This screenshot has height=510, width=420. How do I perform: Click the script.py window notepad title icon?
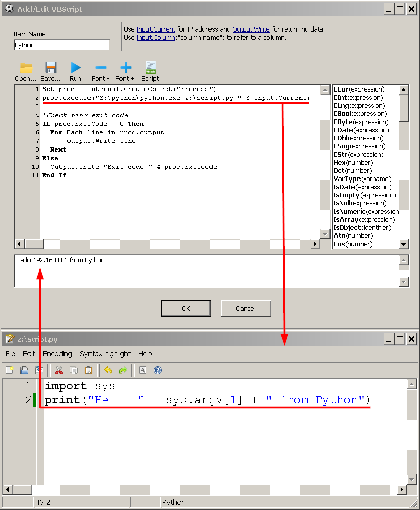pyautogui.click(x=10, y=339)
